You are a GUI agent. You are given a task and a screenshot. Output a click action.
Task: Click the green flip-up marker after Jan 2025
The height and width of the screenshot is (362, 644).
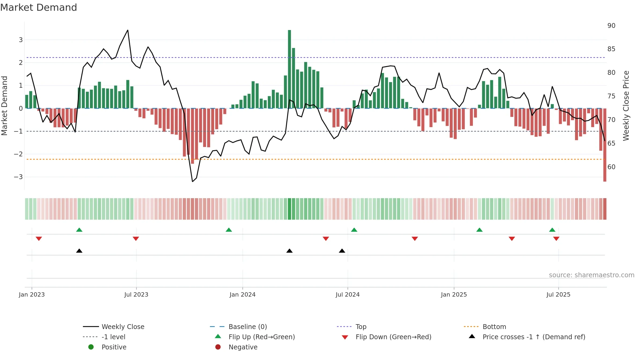tap(480, 230)
